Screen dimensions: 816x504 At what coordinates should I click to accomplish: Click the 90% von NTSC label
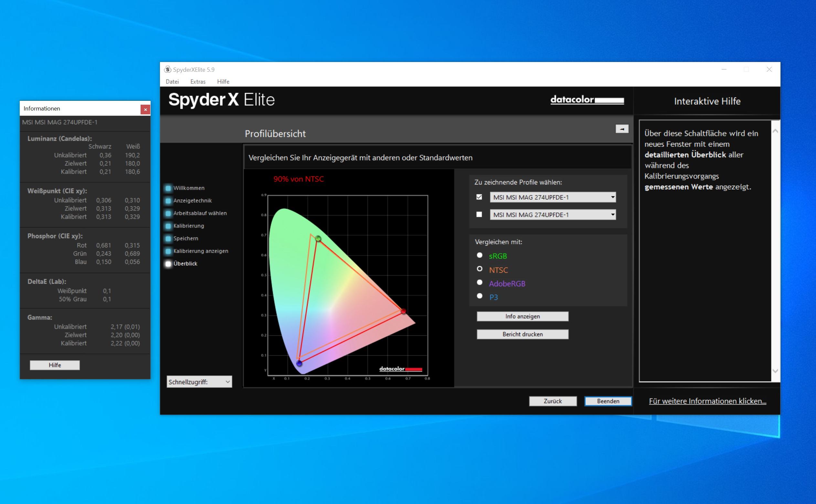298,179
